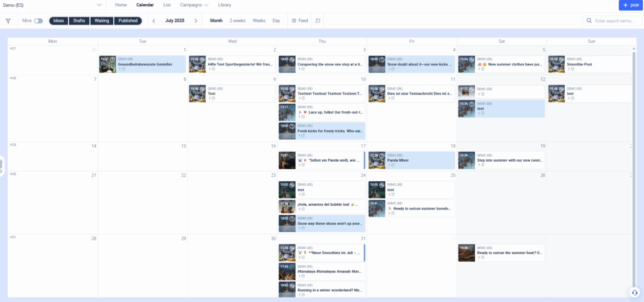Image resolution: width=644 pixels, height=302 pixels.
Task: Click Facebook icon on Conquering the snow post
Action: tap(299, 69)
